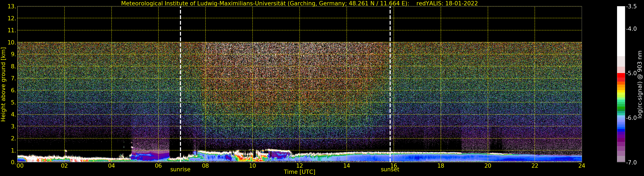This screenshot has height=176, width=644.
Task: Click the '2.' tick on the height axis
Action: 13,138
